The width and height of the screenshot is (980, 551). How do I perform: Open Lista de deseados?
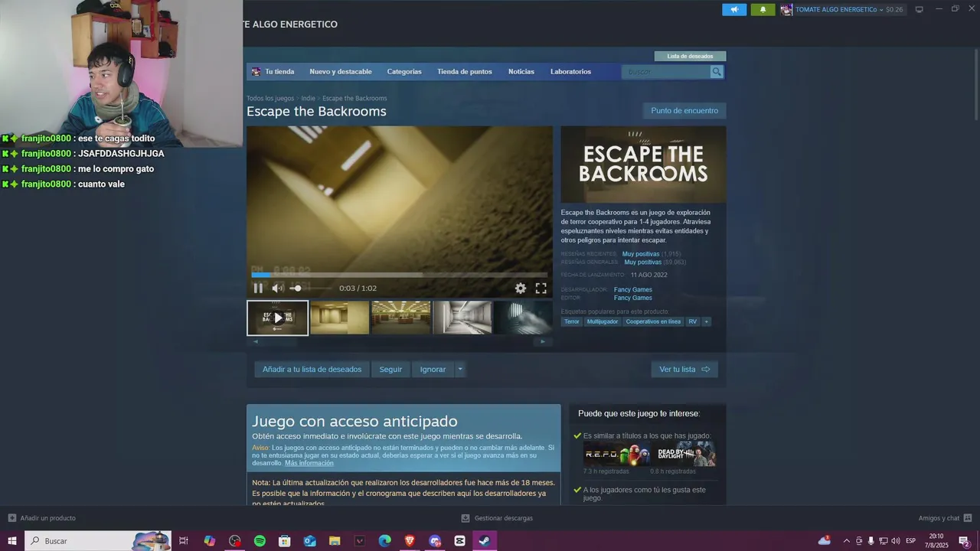pyautogui.click(x=690, y=56)
